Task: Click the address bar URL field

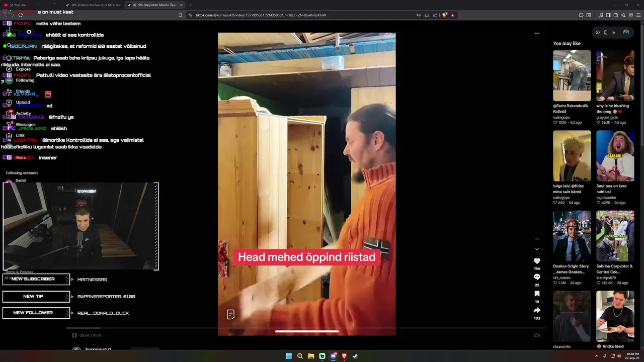Action: click(x=302, y=15)
